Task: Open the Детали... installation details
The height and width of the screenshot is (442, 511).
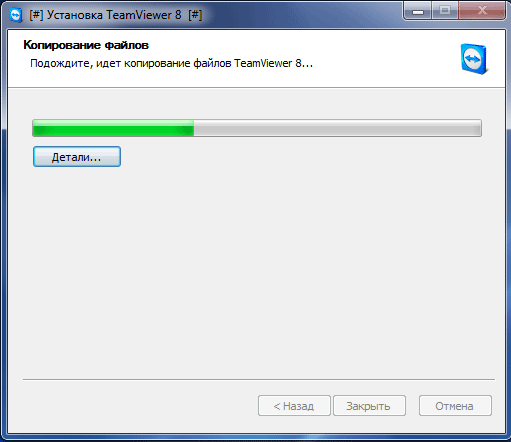Action: (x=77, y=157)
